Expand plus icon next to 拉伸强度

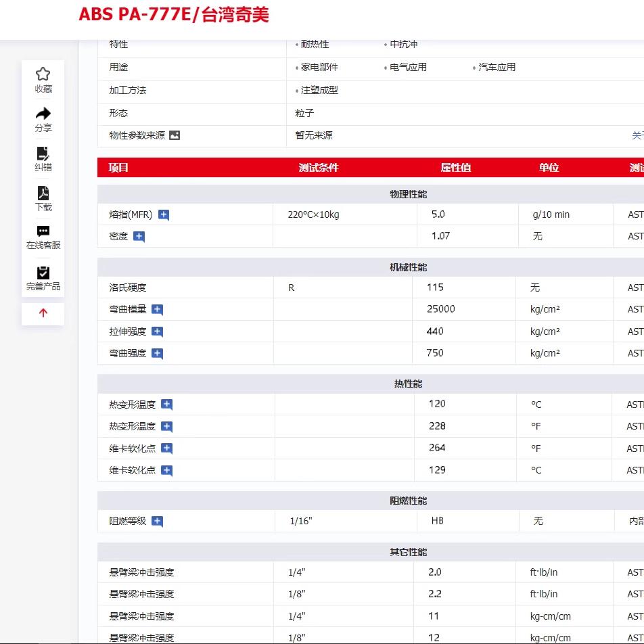click(x=158, y=331)
